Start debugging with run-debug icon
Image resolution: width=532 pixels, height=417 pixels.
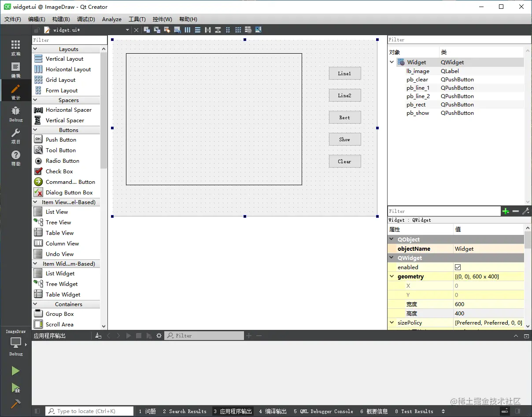pyautogui.click(x=15, y=388)
